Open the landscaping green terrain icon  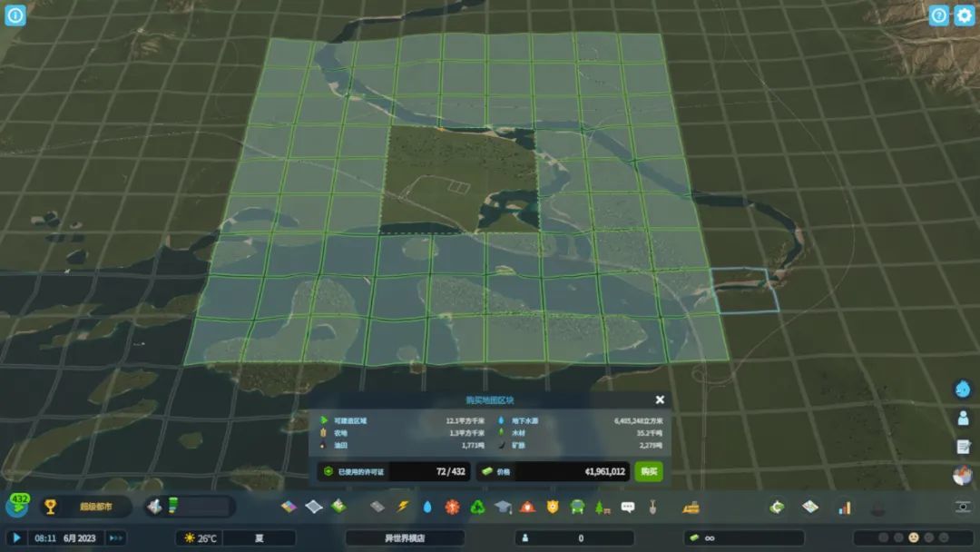tap(338, 506)
